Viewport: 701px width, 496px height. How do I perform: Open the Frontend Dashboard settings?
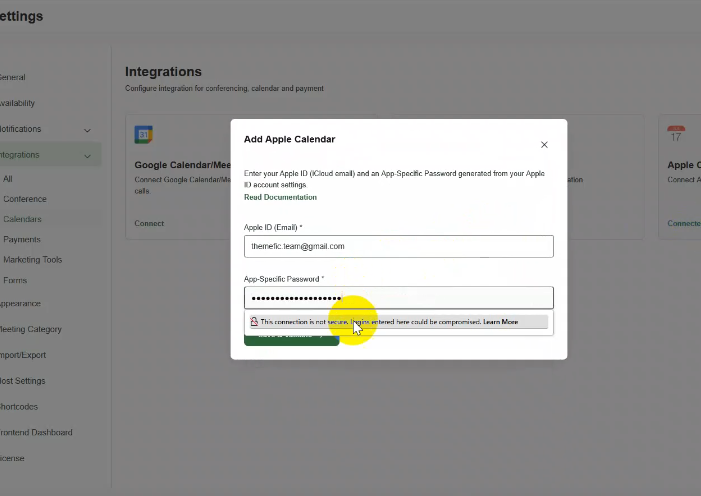[x=36, y=433]
